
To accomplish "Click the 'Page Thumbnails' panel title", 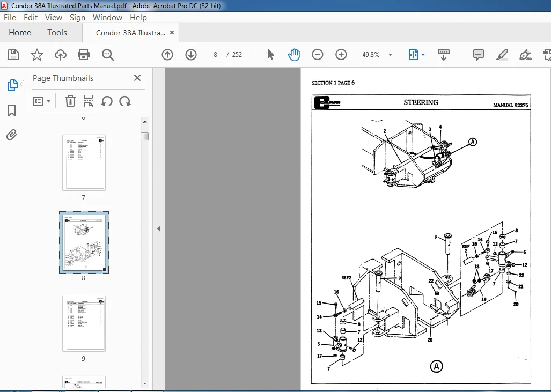I will pyautogui.click(x=63, y=78).
